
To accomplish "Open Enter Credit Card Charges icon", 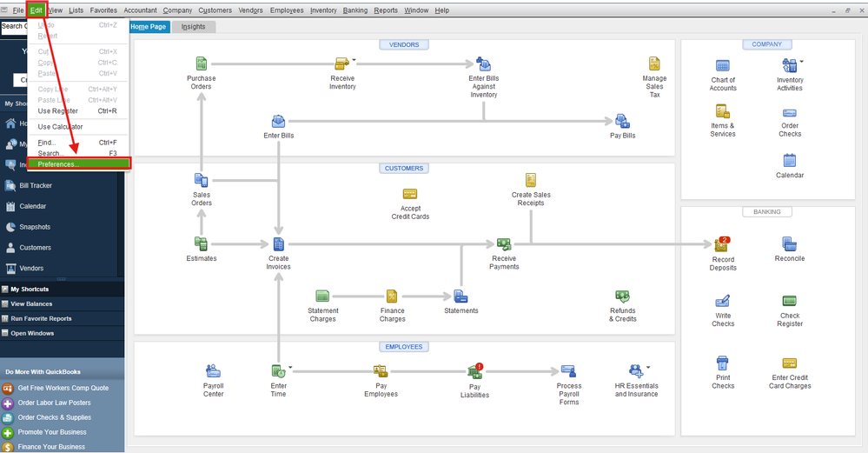I will point(790,363).
